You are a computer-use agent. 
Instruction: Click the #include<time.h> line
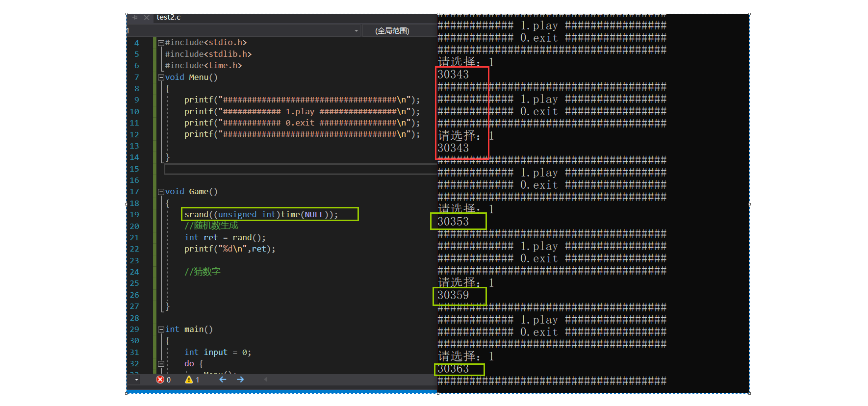204,66
